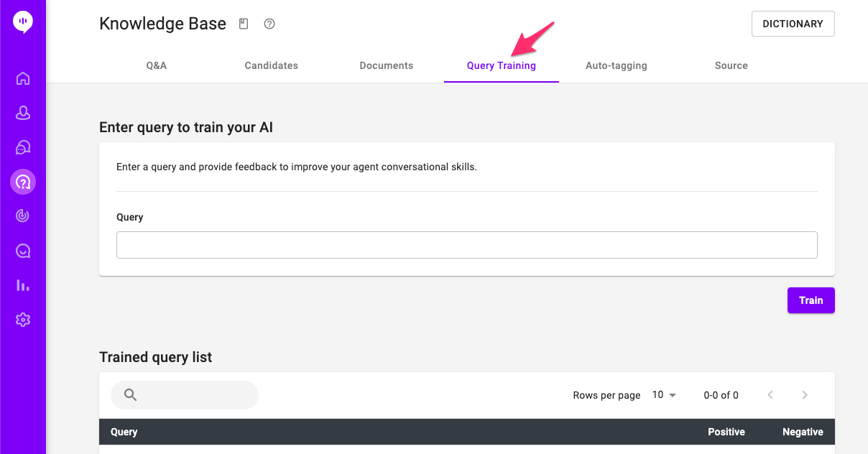Click 'Enter query to train your AI' heading
The image size is (868, 454).
coord(186,127)
